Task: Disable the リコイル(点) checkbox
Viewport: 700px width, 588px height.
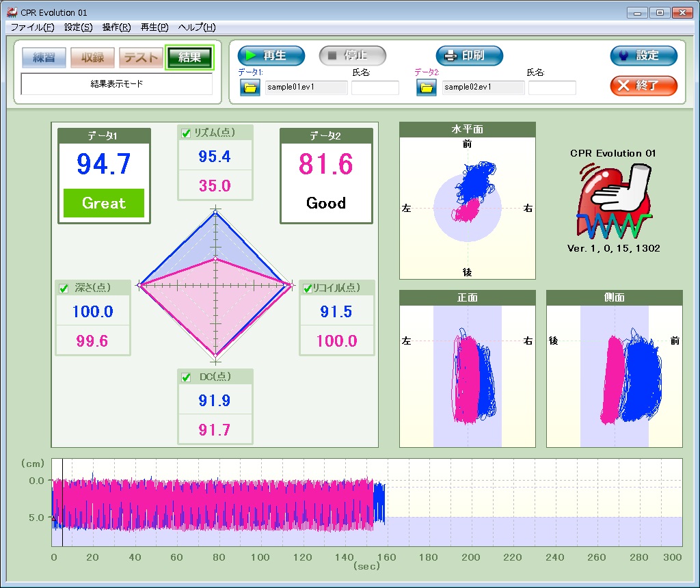Action: pyautogui.click(x=308, y=288)
